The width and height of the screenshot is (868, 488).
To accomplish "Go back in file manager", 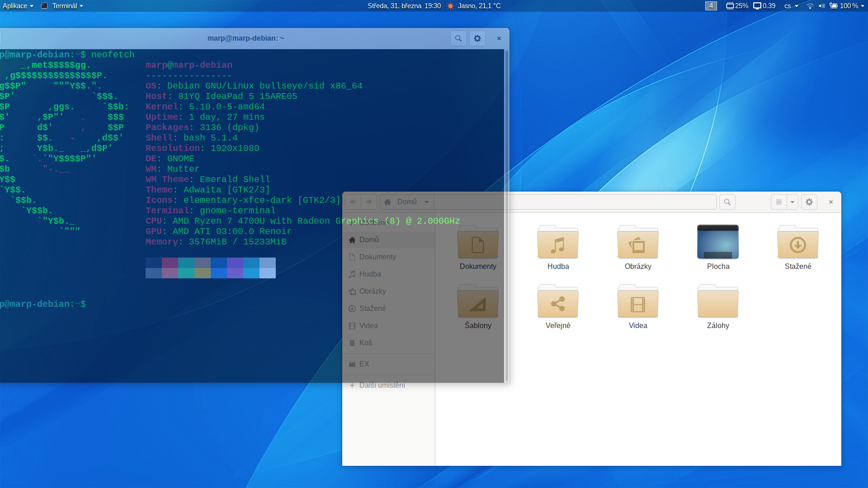I will point(353,202).
